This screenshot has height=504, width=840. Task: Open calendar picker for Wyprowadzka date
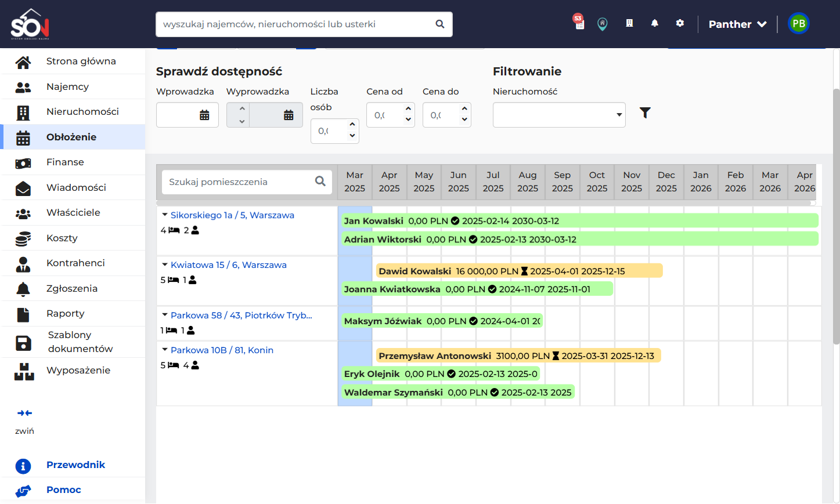289,115
